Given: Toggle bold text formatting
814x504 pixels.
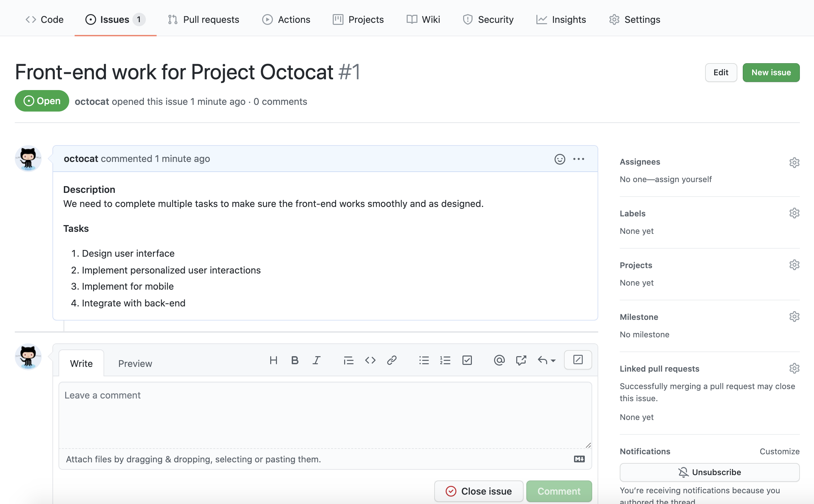Looking at the screenshot, I should [294, 360].
